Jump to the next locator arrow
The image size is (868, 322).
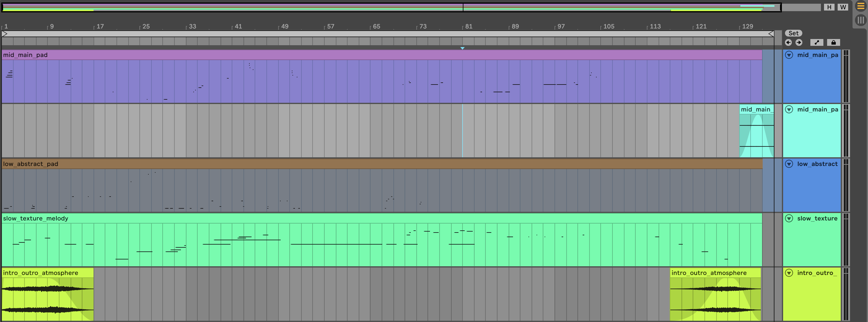coord(799,42)
